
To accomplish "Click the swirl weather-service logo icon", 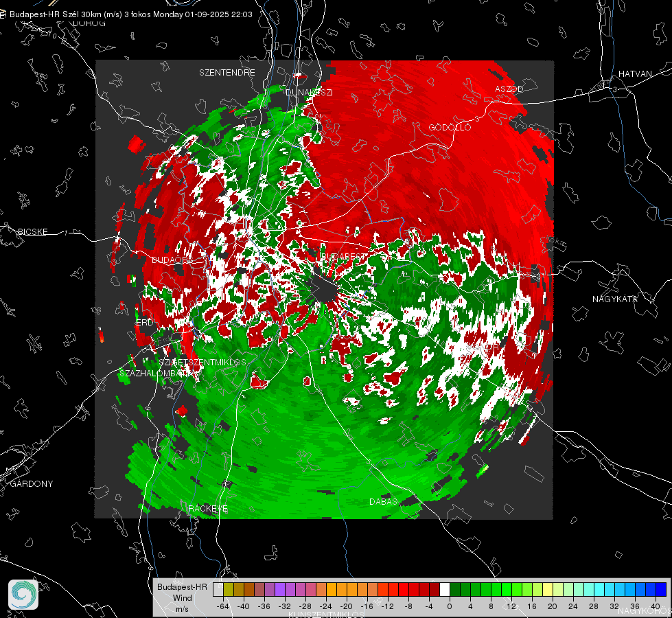I will tap(23, 595).
